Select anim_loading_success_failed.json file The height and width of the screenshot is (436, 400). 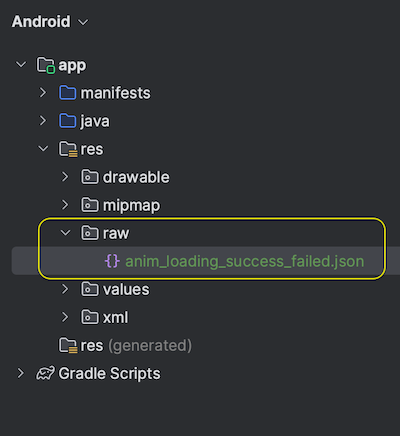pos(244,261)
